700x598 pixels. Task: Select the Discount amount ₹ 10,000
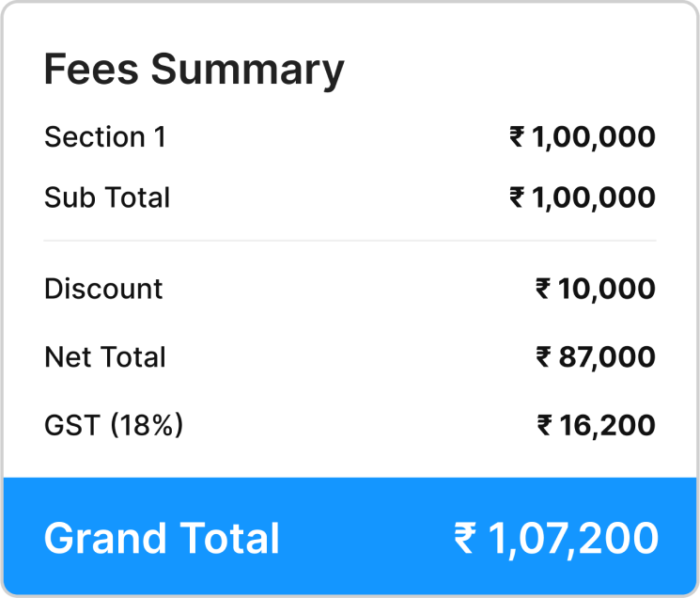coord(596,290)
